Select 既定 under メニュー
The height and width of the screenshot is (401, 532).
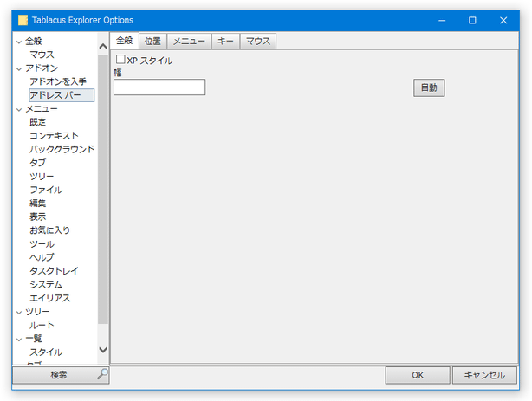point(37,122)
